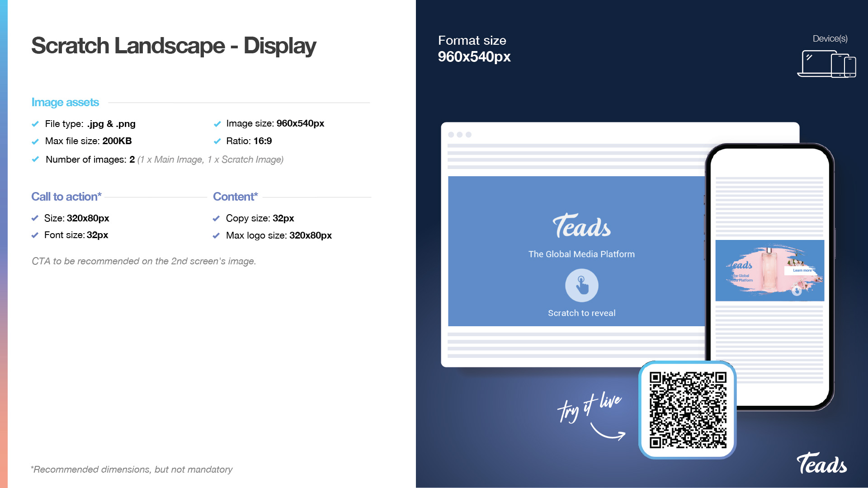Click the Content heading

[235, 197]
